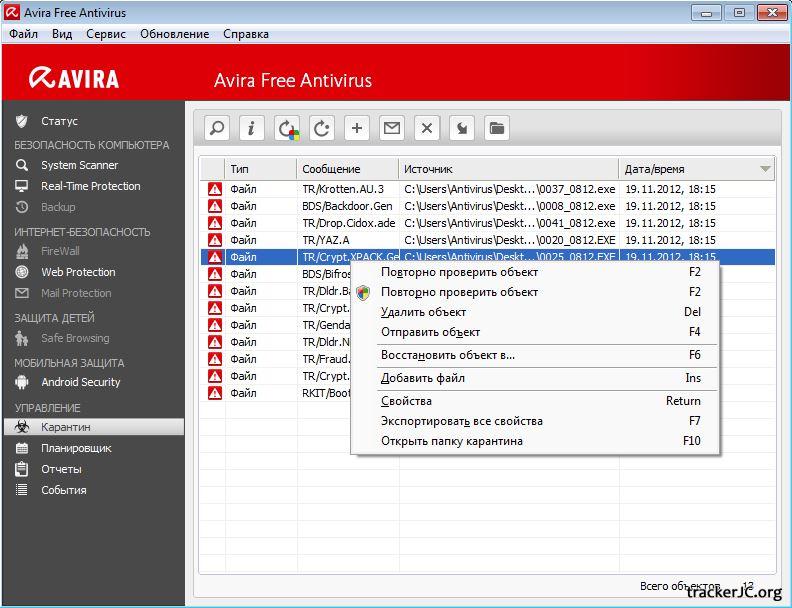Select the TR/Krotten.AU.3 quarantine row
The width and height of the screenshot is (792, 608).
343,189
